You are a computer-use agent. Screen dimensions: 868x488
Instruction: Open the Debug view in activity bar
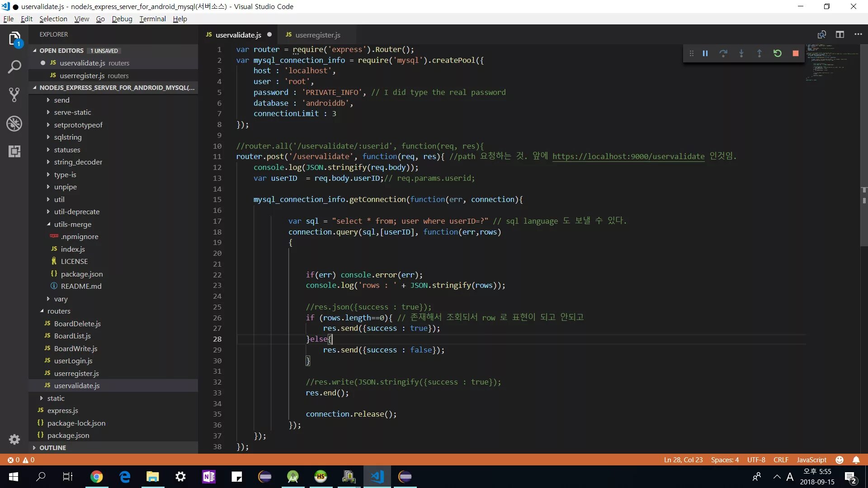pyautogui.click(x=14, y=123)
